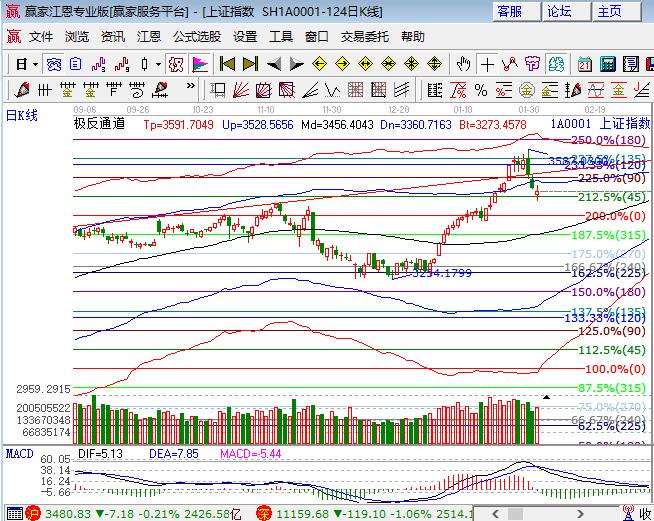
Task: Select the crosshair cursor tool
Action: coord(487,63)
